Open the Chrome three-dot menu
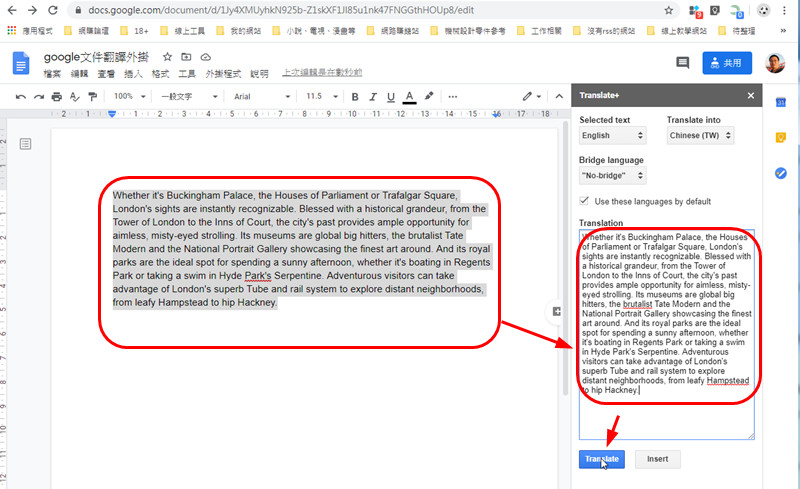Viewport: 800px width, 489px height. click(784, 10)
